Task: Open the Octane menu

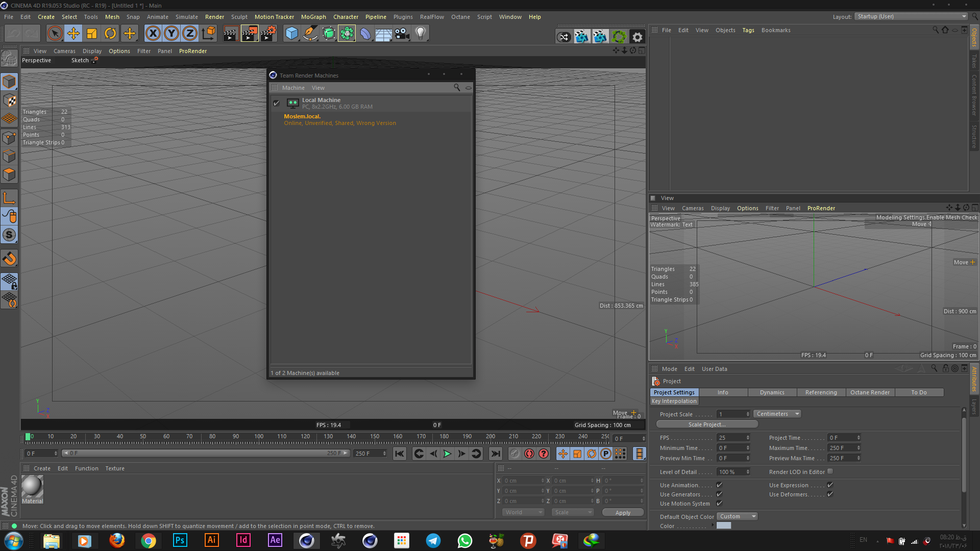Action: pos(460,17)
